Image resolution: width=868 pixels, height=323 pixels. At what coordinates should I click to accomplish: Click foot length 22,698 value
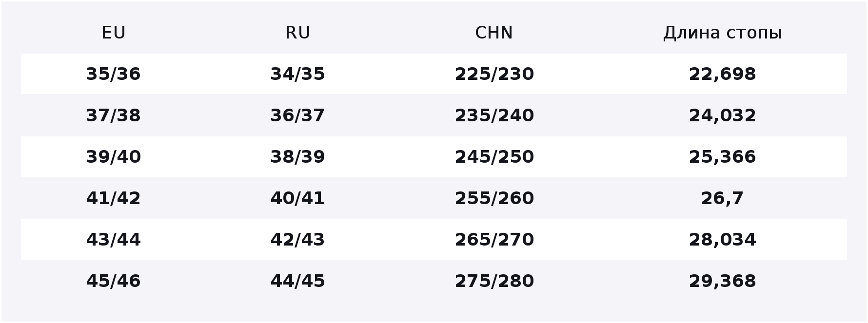pyautogui.click(x=723, y=74)
